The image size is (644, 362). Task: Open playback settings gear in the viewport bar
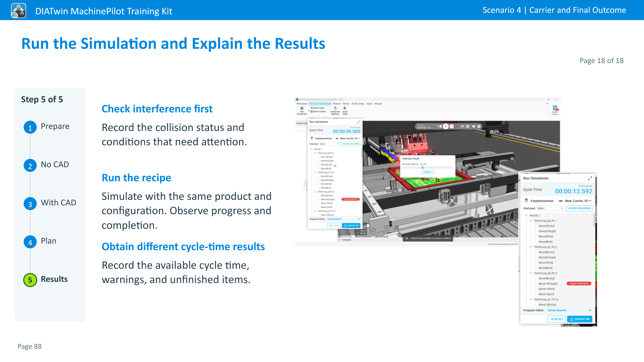(468, 126)
